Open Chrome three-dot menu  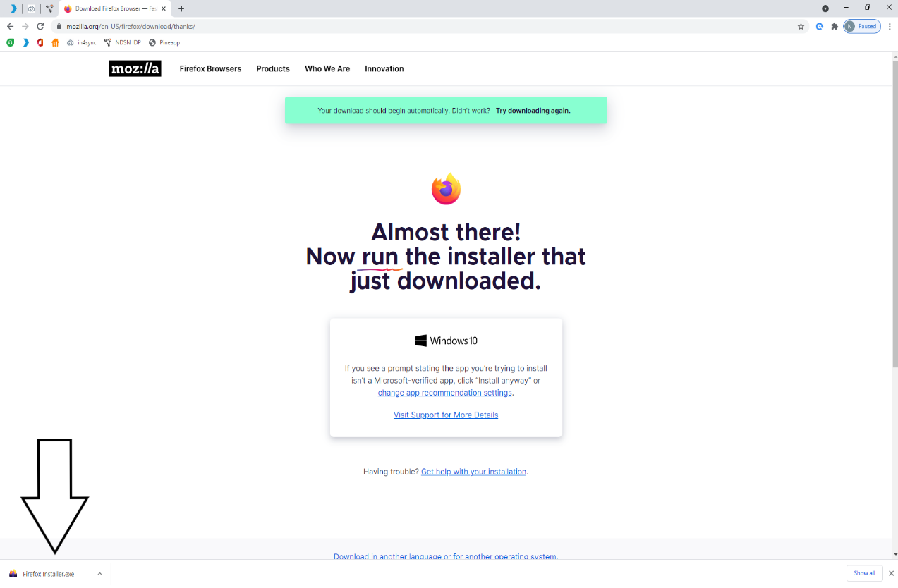tap(889, 26)
